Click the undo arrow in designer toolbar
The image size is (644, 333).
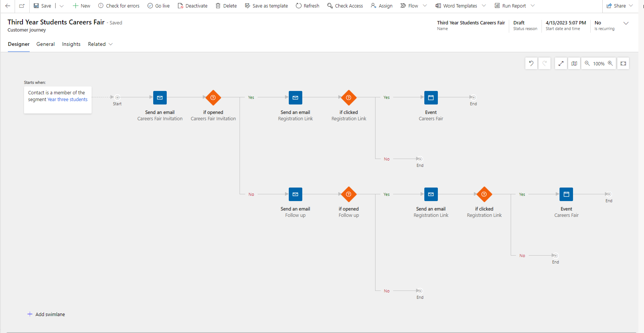(531, 64)
